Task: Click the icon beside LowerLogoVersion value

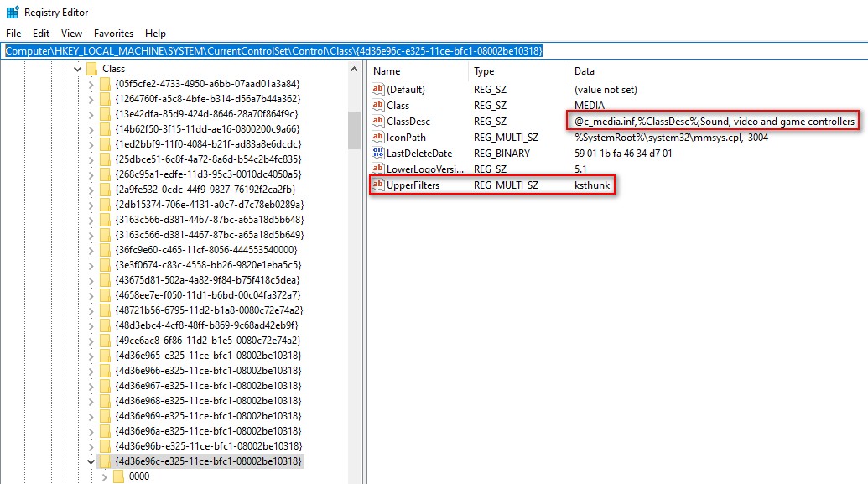Action: click(378, 169)
